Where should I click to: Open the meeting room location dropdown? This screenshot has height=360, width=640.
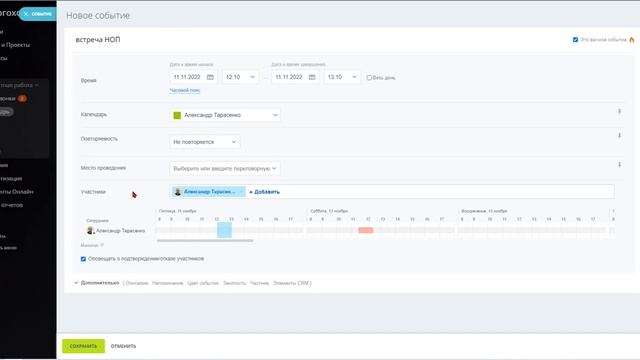point(225,168)
